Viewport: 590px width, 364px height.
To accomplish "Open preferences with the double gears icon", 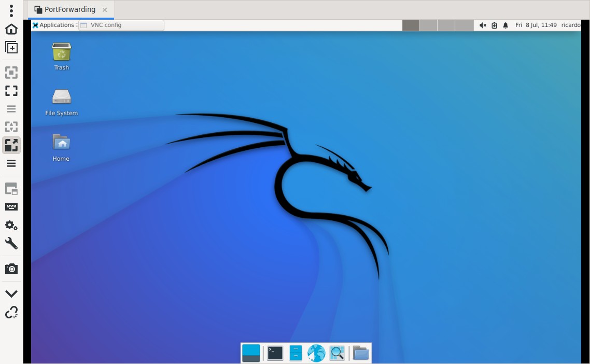I will (11, 225).
